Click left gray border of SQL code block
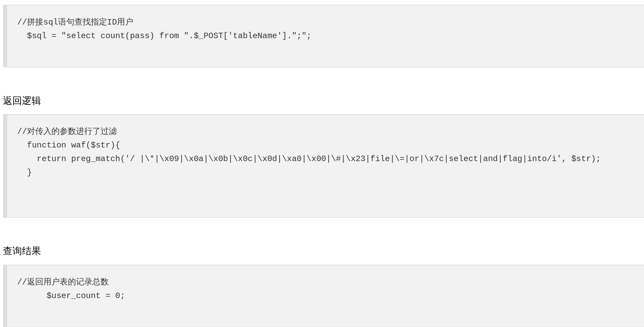The height and width of the screenshot is (327, 644). coord(5,36)
